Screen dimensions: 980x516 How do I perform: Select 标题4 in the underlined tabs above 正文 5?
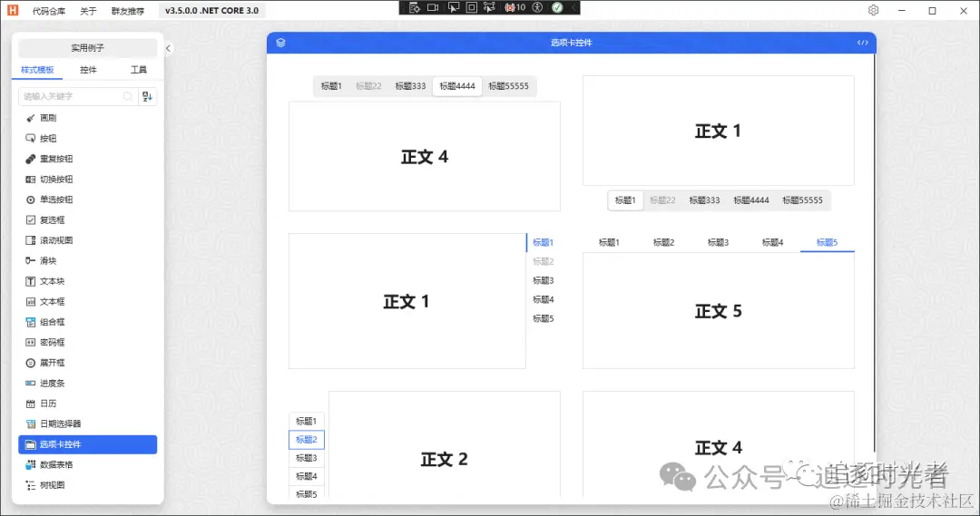pyautogui.click(x=772, y=242)
